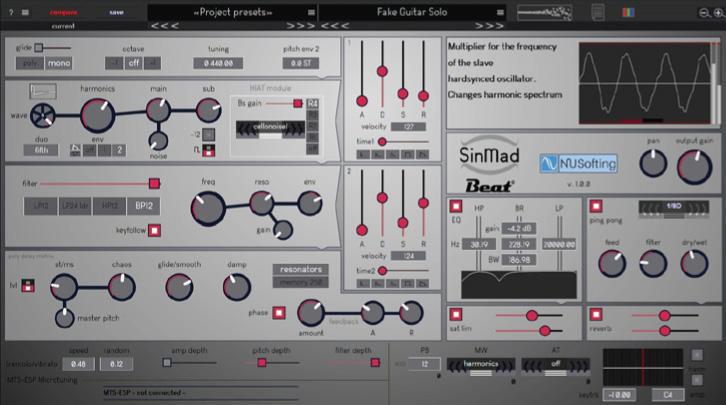The width and height of the screenshot is (726, 405).
Task: Click the compare button
Action: pyautogui.click(x=63, y=12)
